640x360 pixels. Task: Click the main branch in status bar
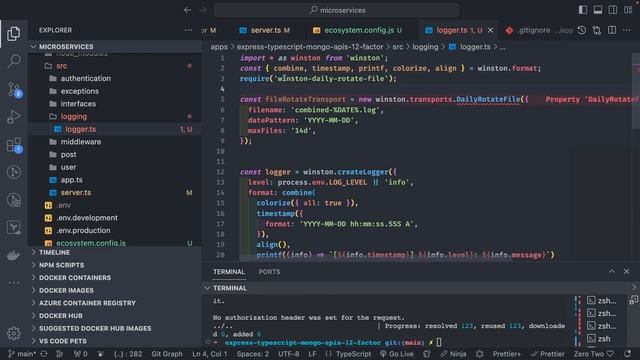coord(22,354)
